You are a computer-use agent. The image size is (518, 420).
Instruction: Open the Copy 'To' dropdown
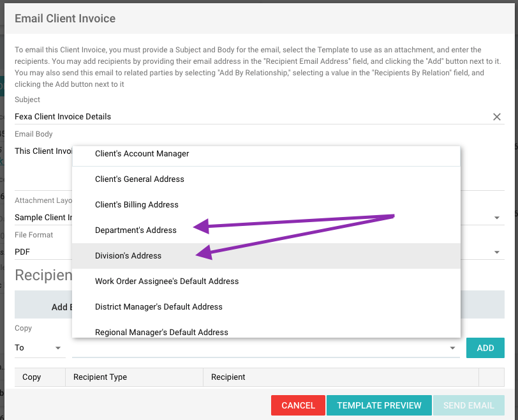click(40, 348)
